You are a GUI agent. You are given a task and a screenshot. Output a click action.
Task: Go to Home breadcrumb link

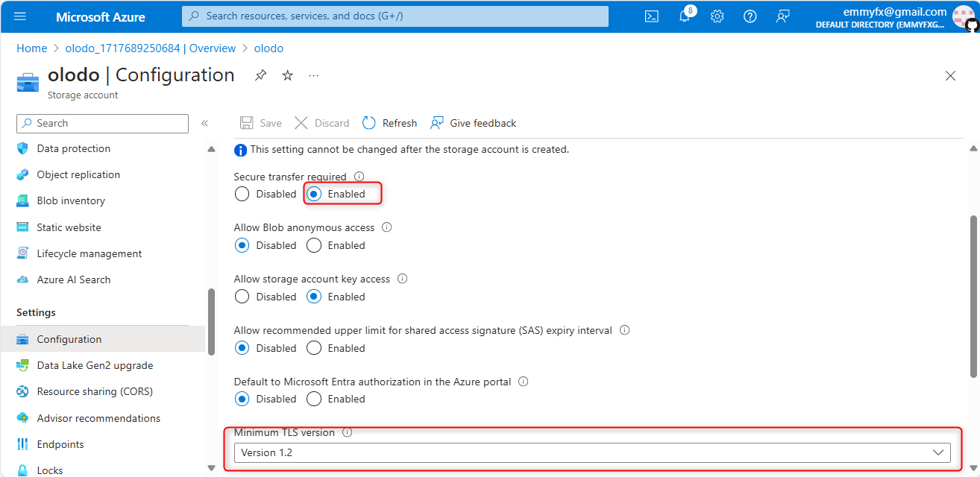pyautogui.click(x=31, y=48)
